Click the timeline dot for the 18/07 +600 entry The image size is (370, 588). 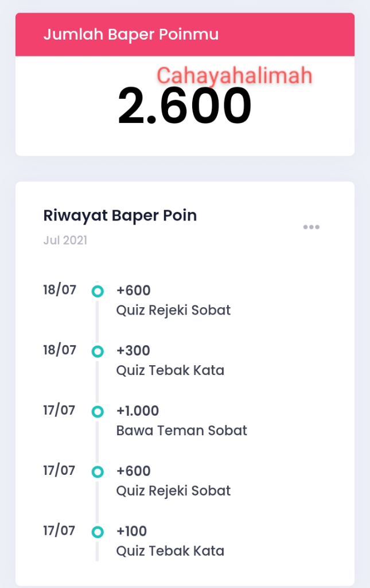click(x=98, y=291)
